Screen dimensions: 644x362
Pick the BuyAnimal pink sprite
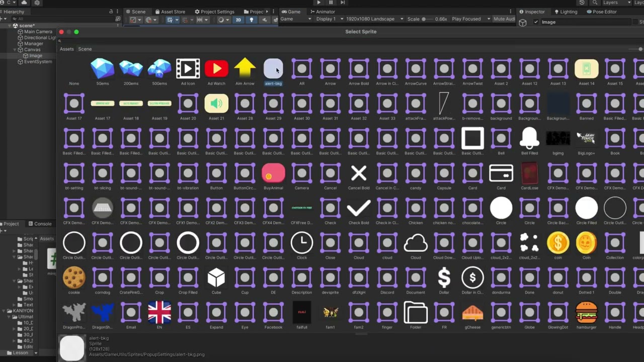coord(273,173)
